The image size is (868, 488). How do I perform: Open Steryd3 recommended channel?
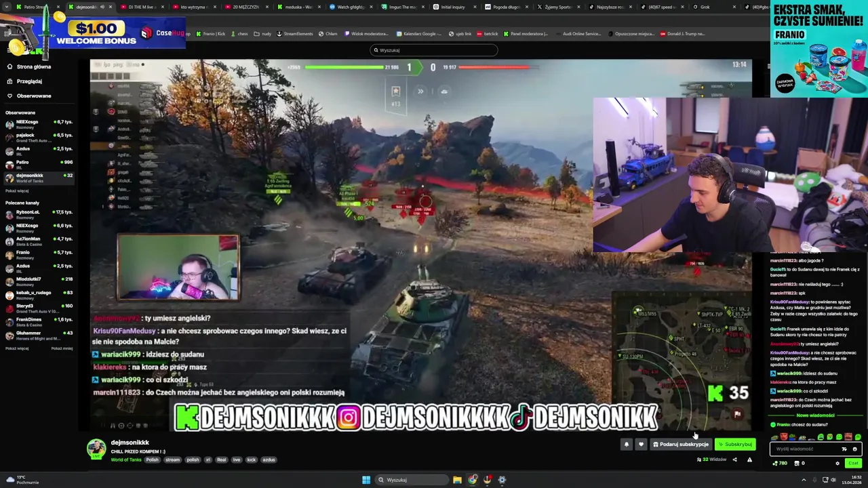[39, 308]
